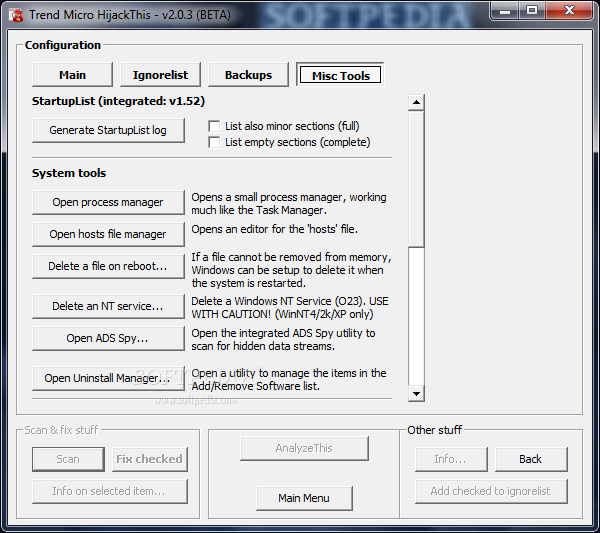Viewport: 600px width, 533px height.
Task: Click the scrollbar up arrow
Action: 416,103
